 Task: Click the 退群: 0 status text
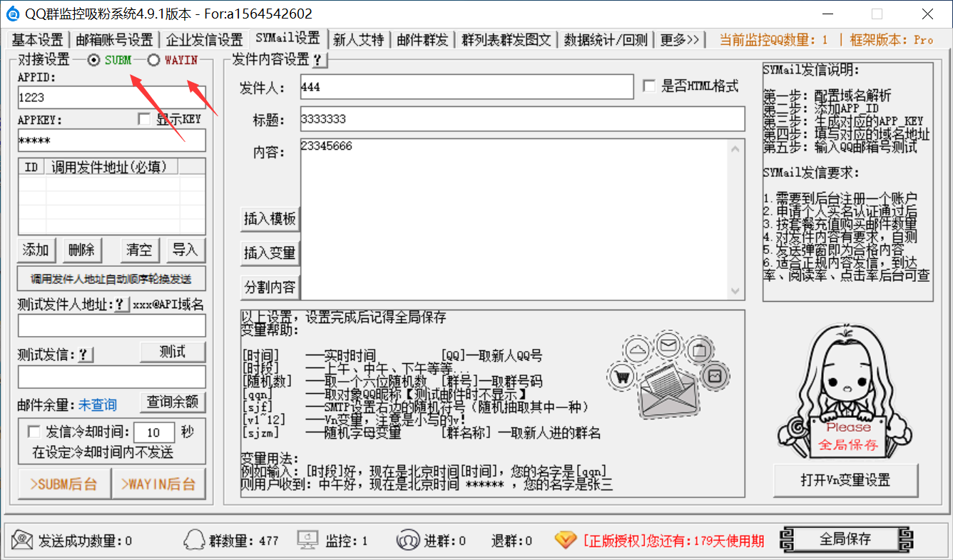tap(511, 541)
